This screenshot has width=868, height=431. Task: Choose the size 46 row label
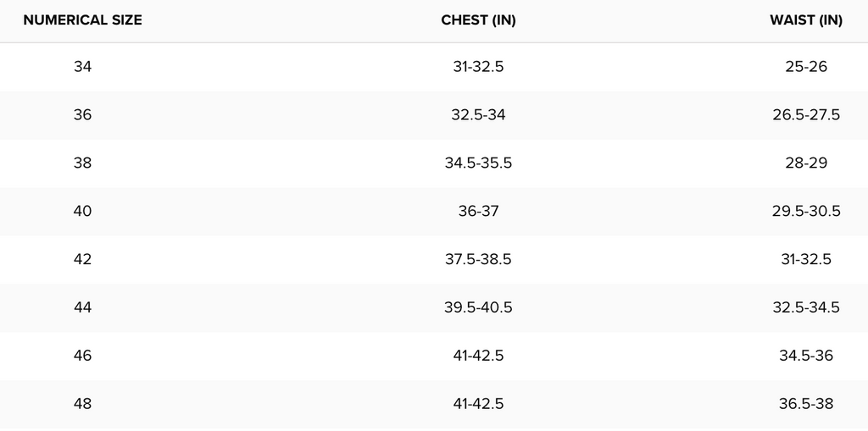82,356
